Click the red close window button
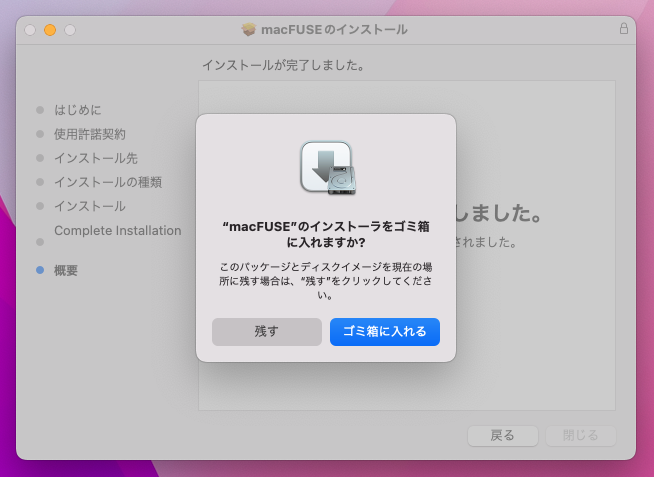 tap(30, 30)
